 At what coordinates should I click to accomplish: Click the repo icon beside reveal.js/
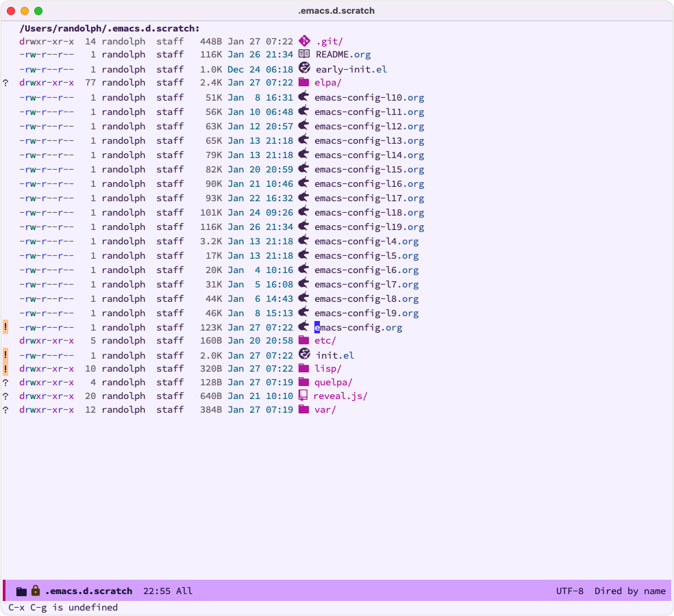click(303, 395)
